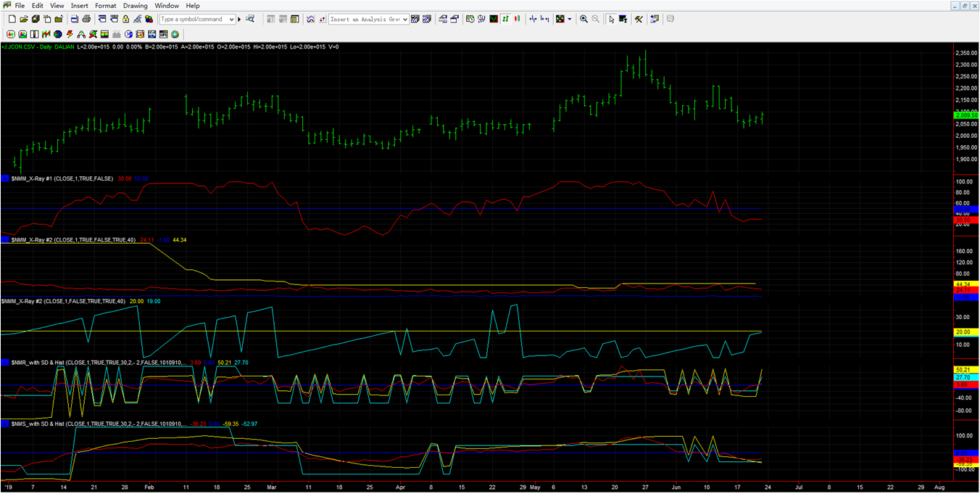Click the lightning bolt icon in second toolbar
Image resolution: width=980 pixels, height=494 pixels.
tap(70, 34)
